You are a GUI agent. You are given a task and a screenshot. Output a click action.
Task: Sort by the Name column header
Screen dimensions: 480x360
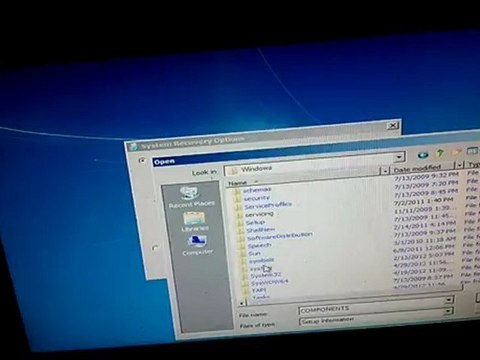pyautogui.click(x=238, y=183)
